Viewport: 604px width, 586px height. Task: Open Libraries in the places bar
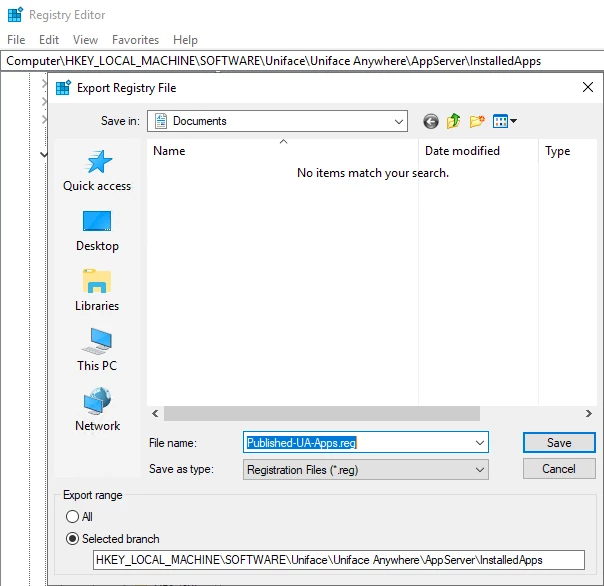(x=97, y=290)
